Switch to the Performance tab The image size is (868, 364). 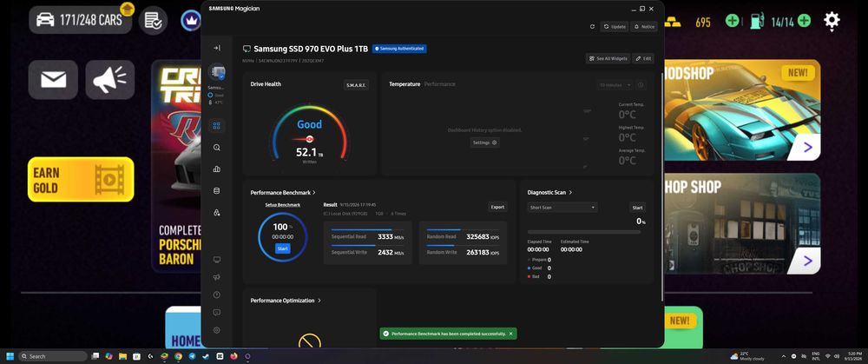point(439,84)
